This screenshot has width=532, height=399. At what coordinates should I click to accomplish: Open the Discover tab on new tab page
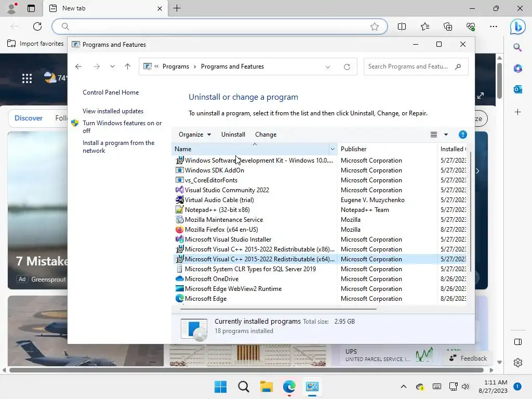pyautogui.click(x=29, y=118)
